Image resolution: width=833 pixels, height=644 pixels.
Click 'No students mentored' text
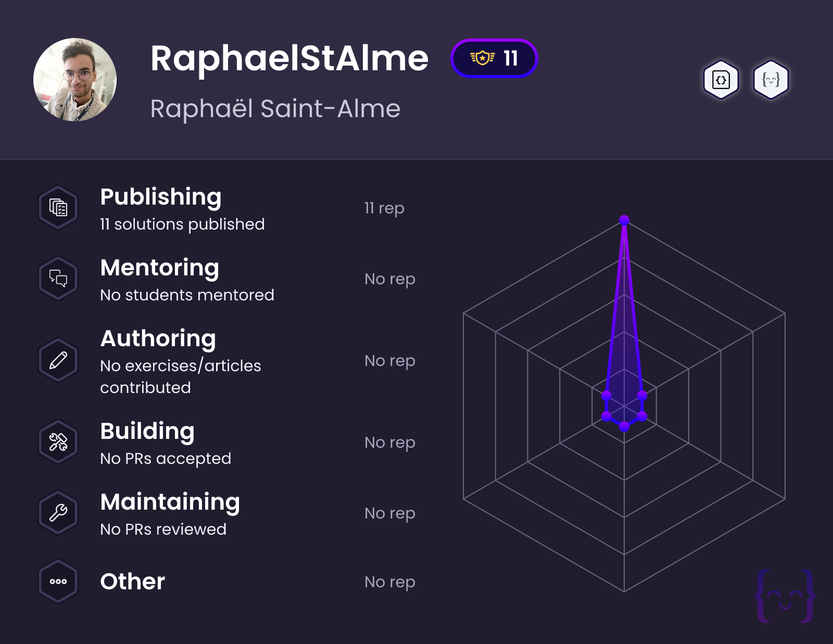pos(187,295)
